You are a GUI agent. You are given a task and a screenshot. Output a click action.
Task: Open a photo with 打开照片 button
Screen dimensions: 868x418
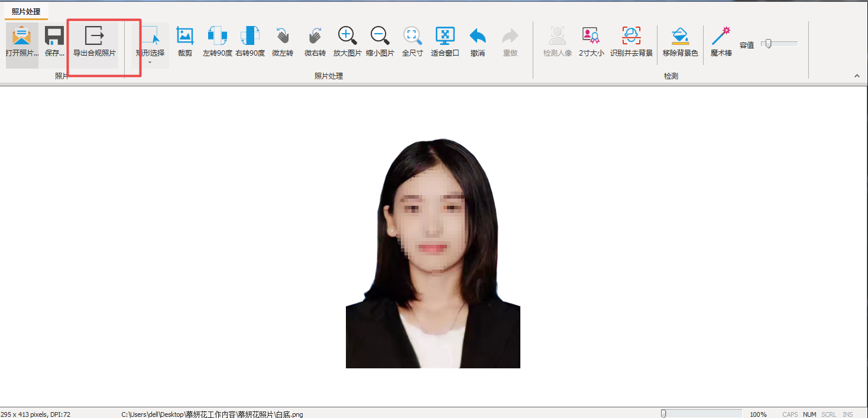[22, 41]
